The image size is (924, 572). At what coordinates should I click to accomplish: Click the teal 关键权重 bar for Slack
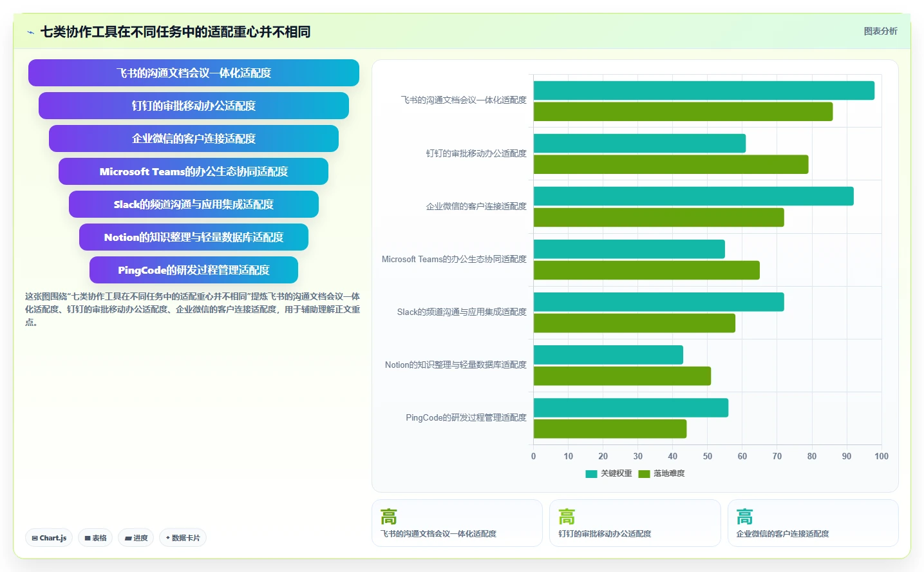[x=659, y=302]
